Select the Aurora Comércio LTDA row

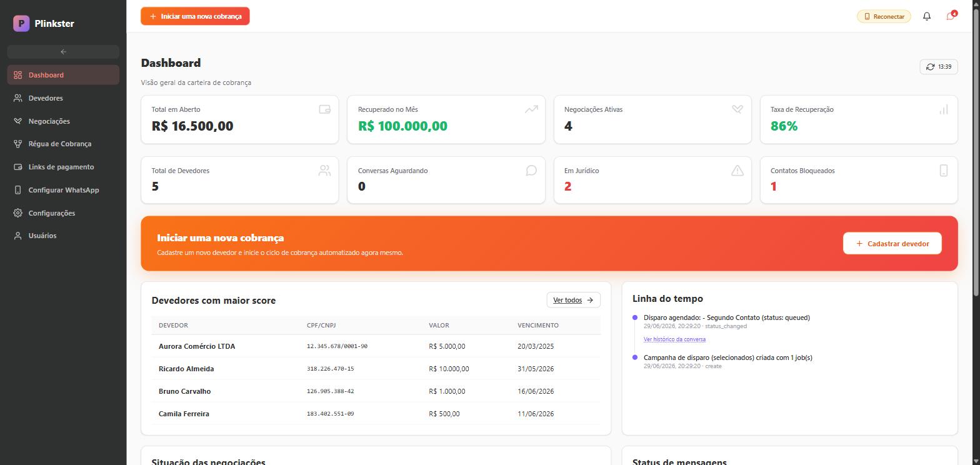[x=376, y=346]
